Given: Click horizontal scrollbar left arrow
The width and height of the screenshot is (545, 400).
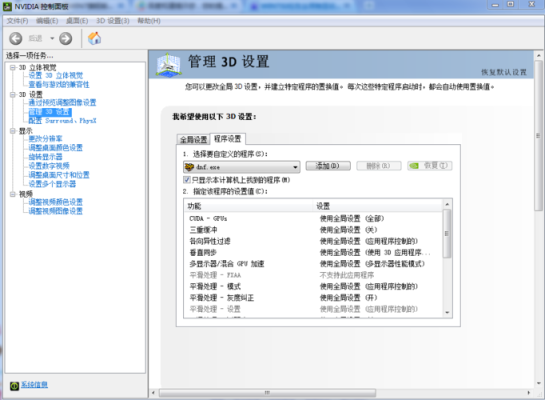Looking at the screenshot, I should (153, 393).
